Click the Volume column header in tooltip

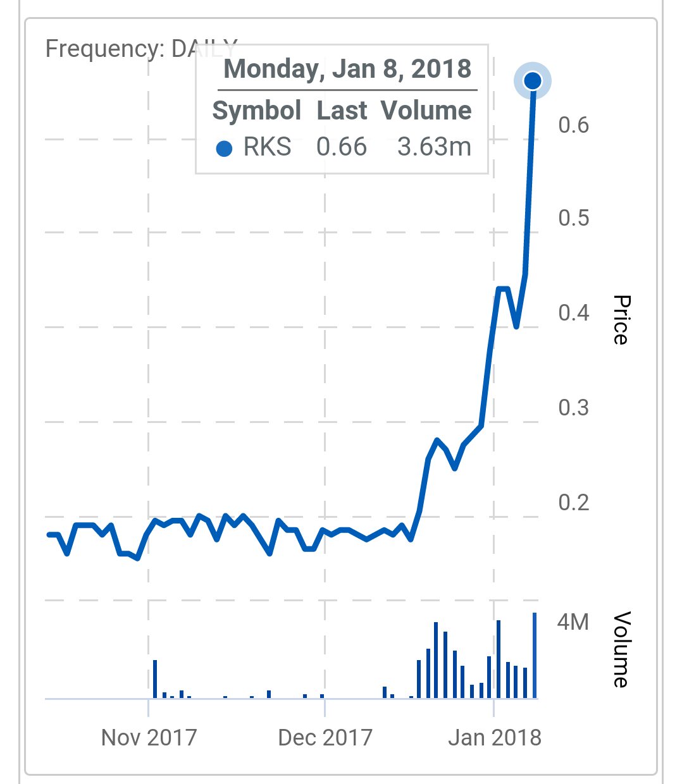tap(426, 111)
